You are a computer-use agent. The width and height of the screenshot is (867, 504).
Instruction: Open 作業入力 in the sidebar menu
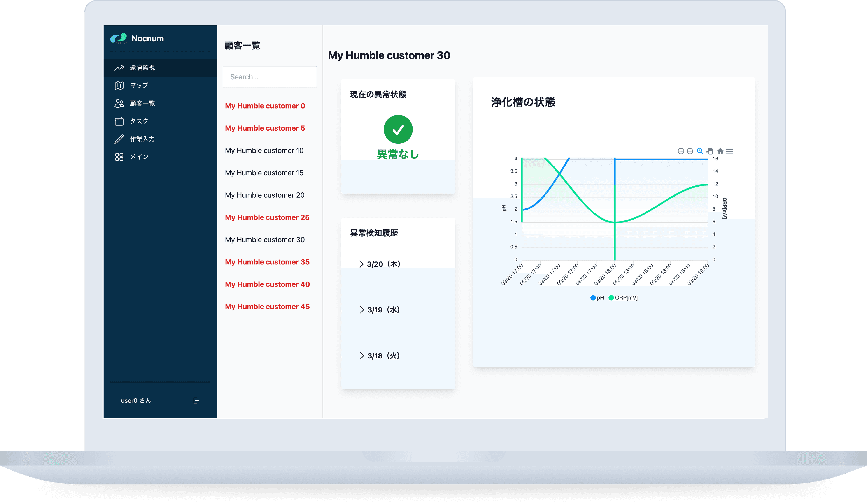tap(160, 139)
